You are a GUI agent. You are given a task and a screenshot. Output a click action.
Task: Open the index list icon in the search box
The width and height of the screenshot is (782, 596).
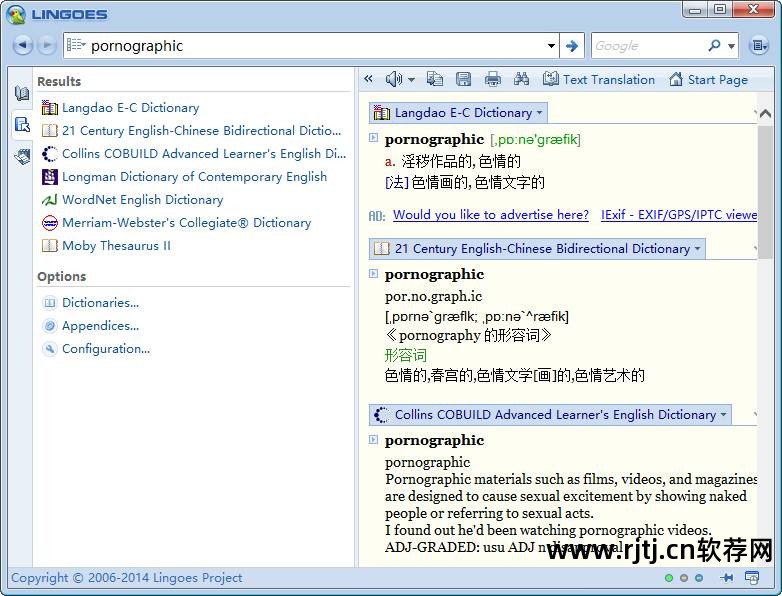click(76, 45)
